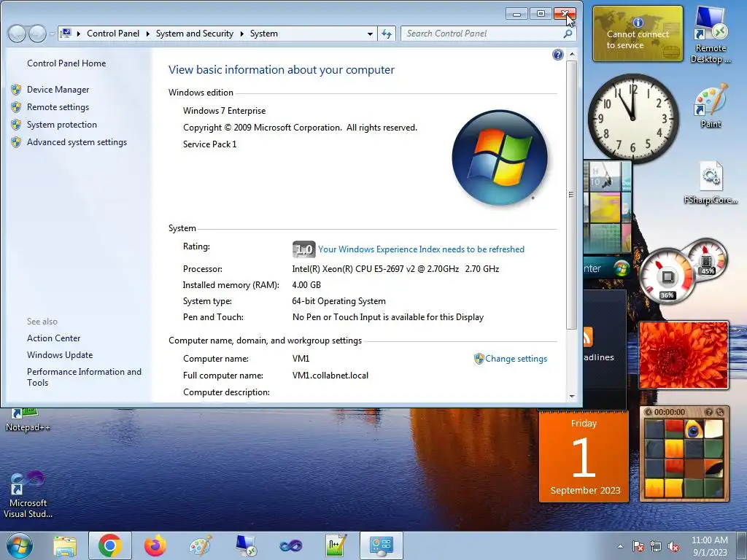
Task: Click Change settings for computer name
Action: pyautogui.click(x=516, y=359)
